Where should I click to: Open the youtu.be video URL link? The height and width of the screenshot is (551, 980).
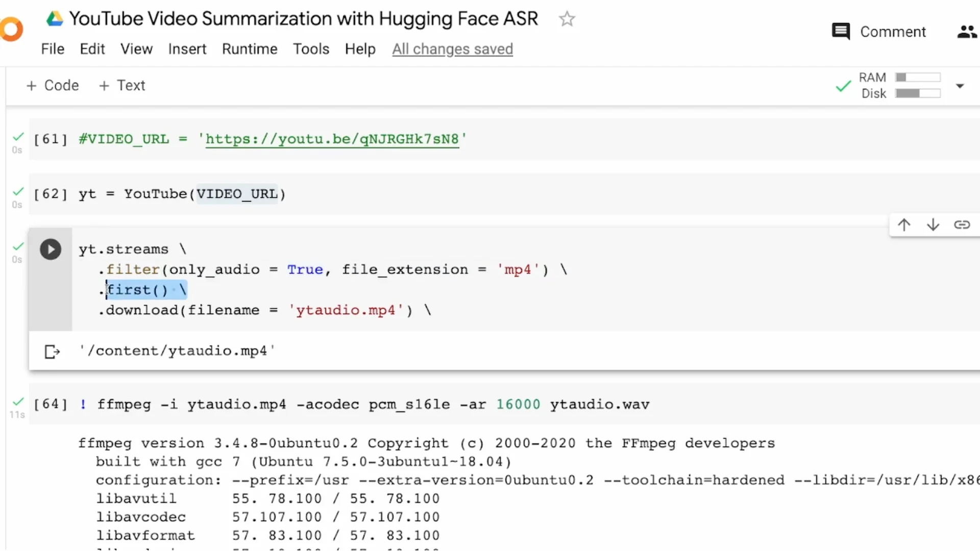(333, 139)
